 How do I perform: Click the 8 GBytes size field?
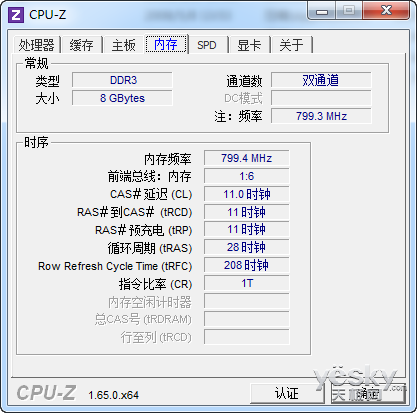pyautogui.click(x=122, y=98)
